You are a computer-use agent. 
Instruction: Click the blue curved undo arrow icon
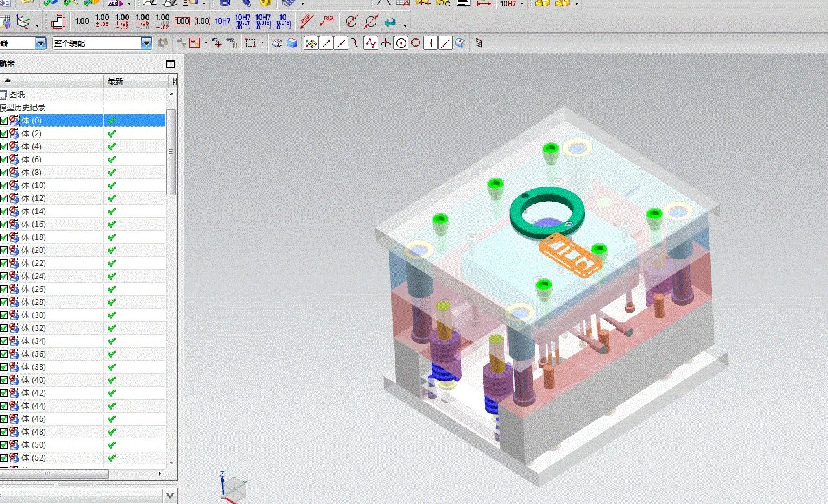(389, 21)
